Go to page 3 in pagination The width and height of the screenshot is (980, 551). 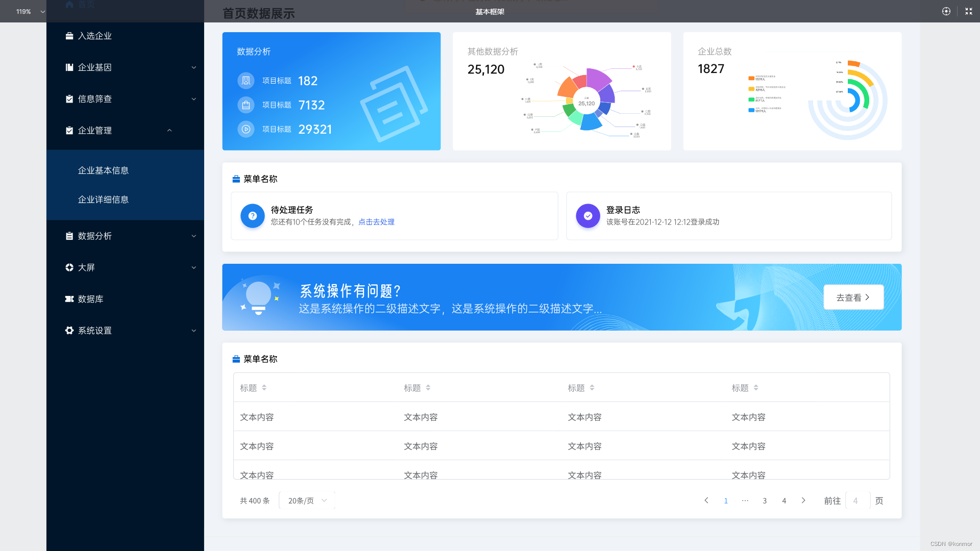point(765,500)
